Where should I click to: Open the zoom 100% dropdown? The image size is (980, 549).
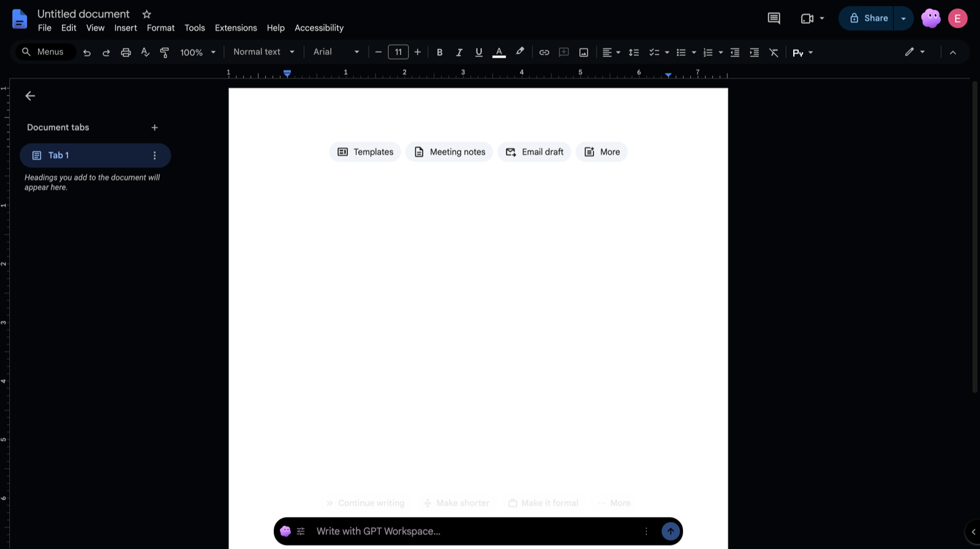coord(198,53)
